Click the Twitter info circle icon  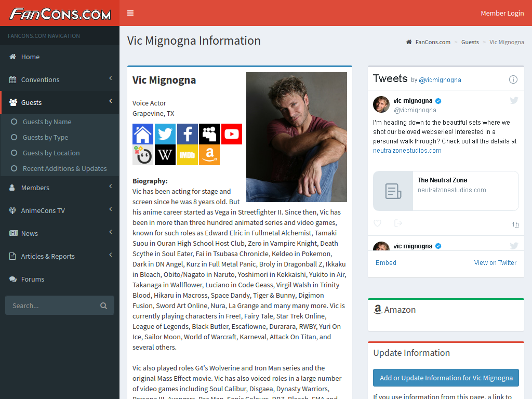coord(513,79)
